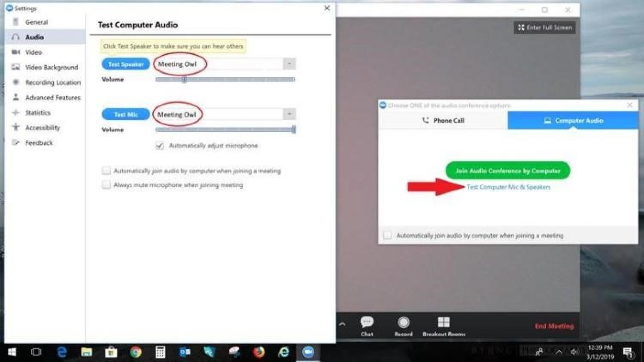
Task: Select the speaker Meeting Owl combo box
Action: click(225, 64)
